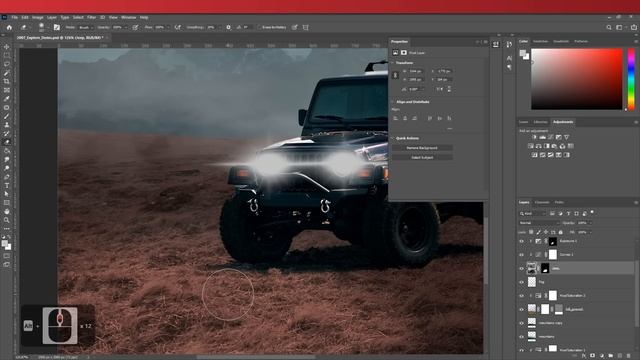Toggle layer filtering switch
640x360 pixels.
tap(592, 212)
